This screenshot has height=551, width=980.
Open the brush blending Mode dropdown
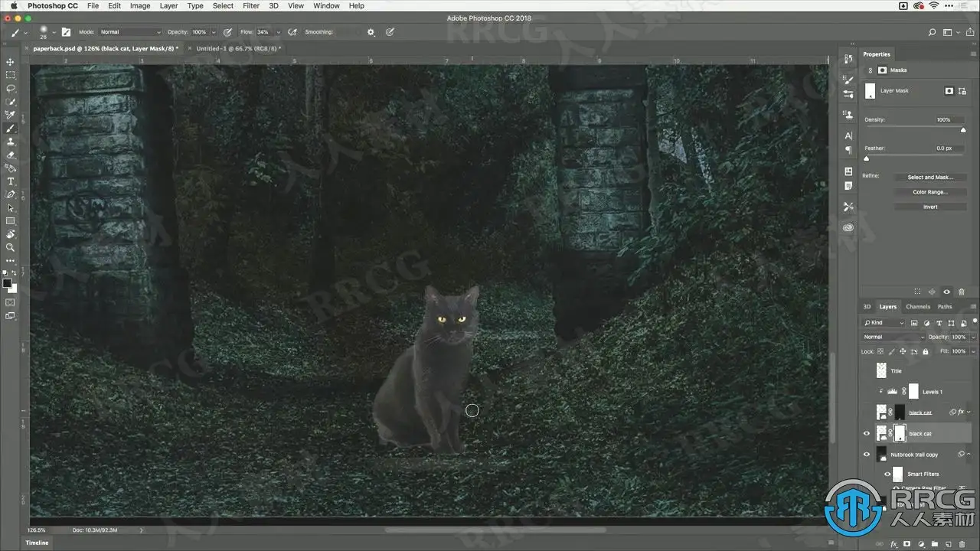[130, 32]
